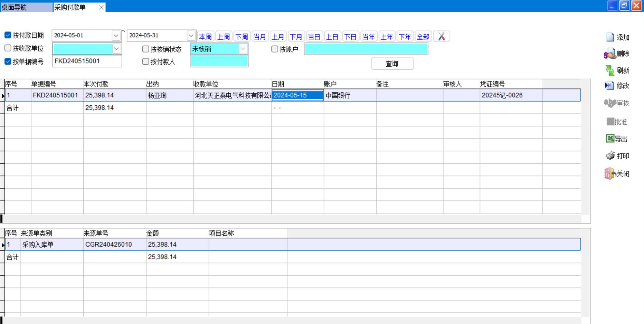Click the 删除 (Delete) icon
This screenshot has width=644, height=324.
point(610,54)
